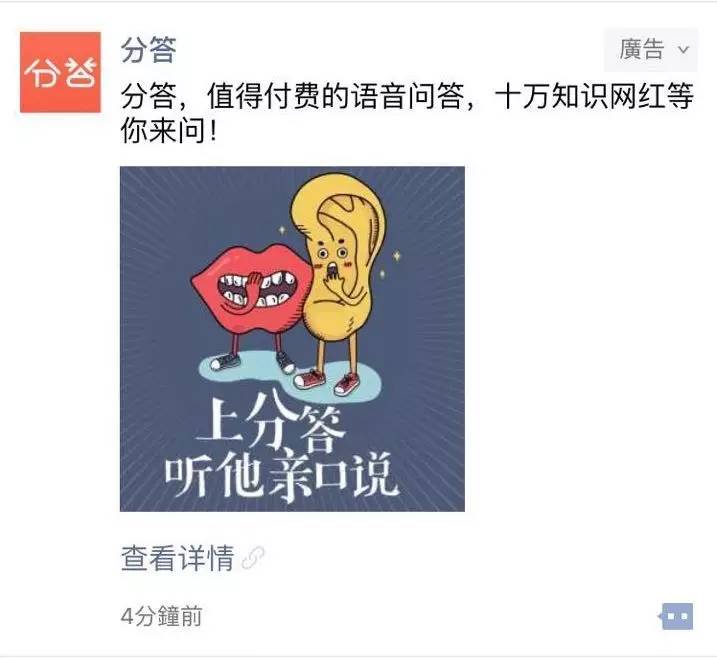Image resolution: width=717 pixels, height=659 pixels.
Task: Open the ad image thumbnail
Action: 292,339
